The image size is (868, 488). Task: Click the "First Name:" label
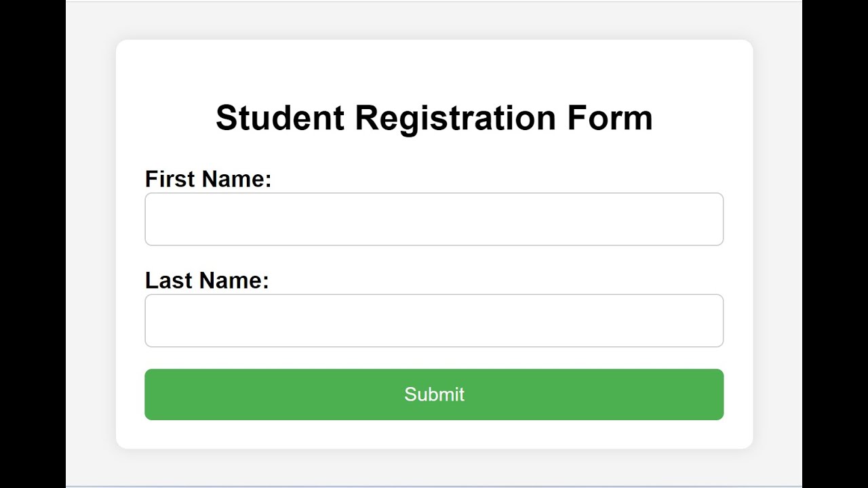coord(208,179)
